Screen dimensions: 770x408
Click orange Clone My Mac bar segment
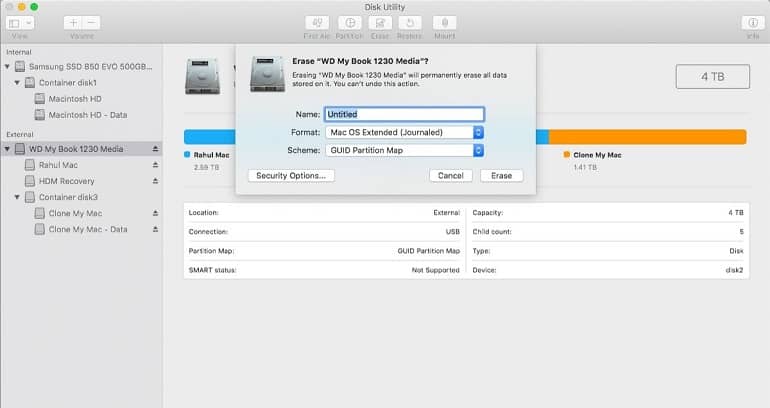[x=647, y=137]
